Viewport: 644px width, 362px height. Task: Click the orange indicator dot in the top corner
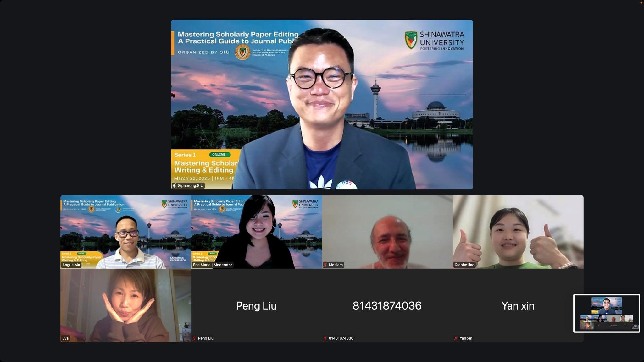[x=641, y=3]
